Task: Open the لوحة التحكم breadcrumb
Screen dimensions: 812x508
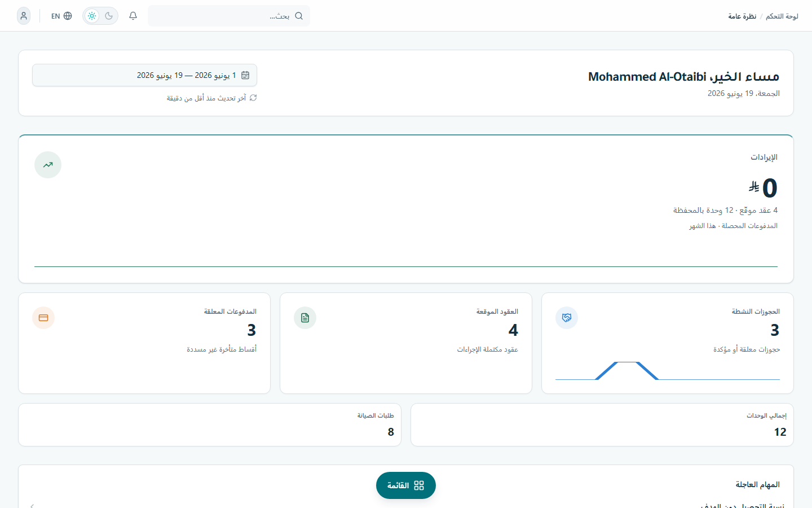Action: tap(782, 16)
